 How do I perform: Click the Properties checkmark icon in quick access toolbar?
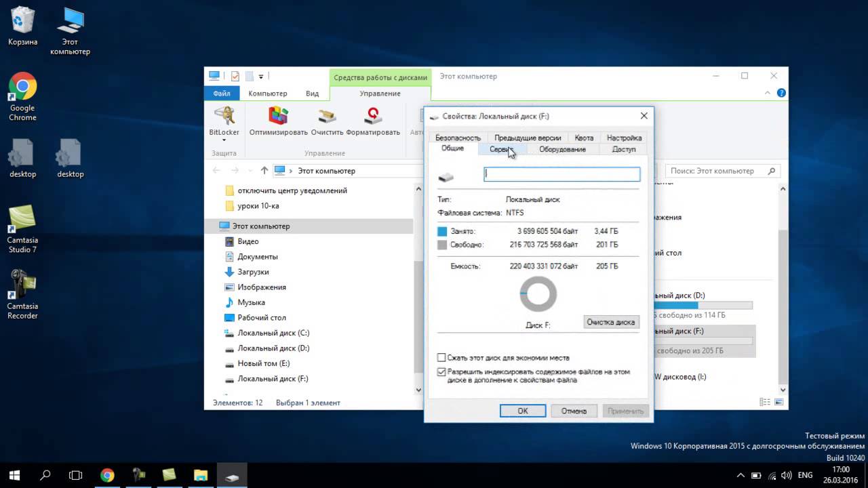click(235, 76)
